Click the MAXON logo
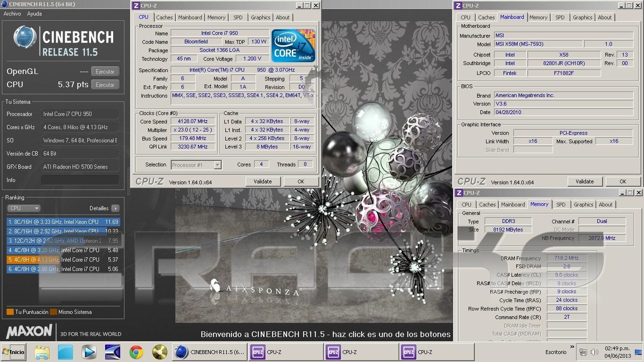644x362 pixels. pos(29,331)
